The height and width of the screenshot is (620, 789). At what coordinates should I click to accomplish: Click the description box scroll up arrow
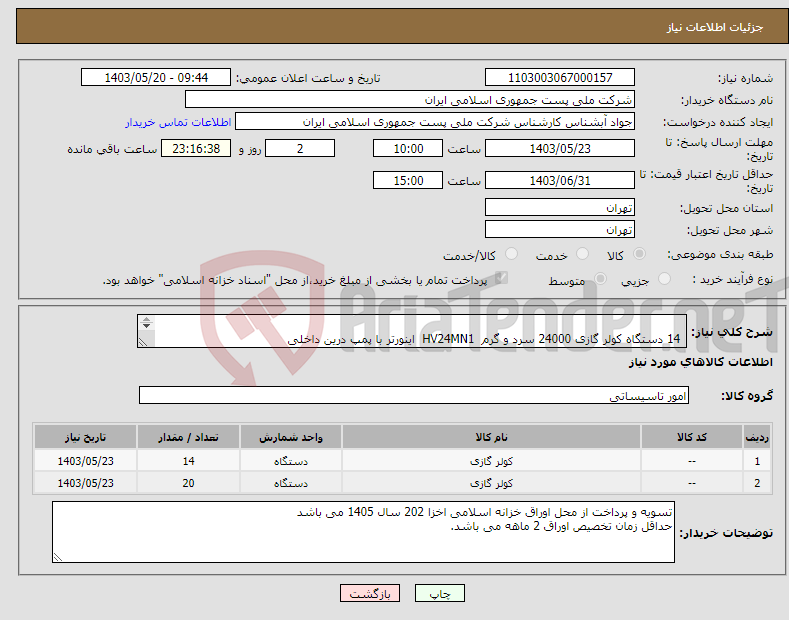pyautogui.click(x=146, y=320)
